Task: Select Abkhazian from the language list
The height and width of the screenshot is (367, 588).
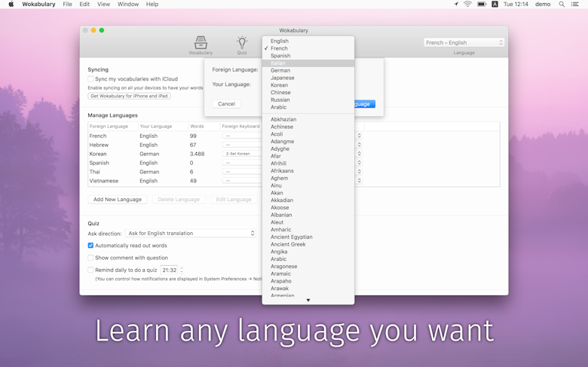Action: (x=308, y=119)
